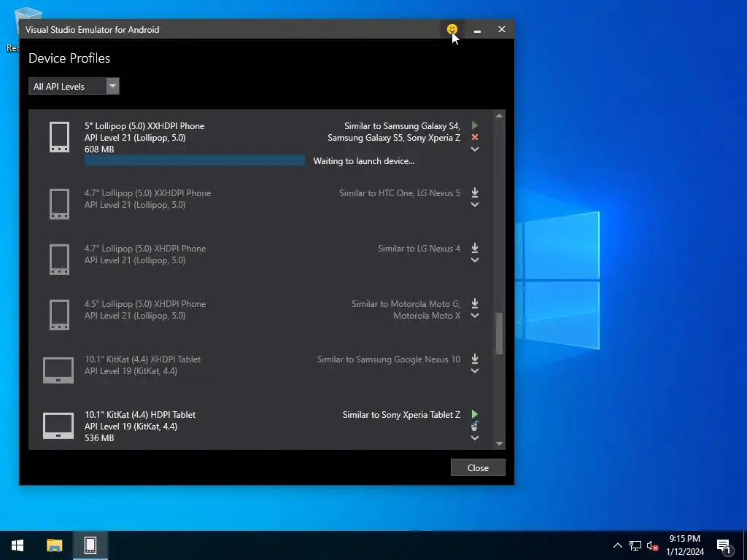Open the network icon in system tray
Screen dimensions: 747x560
(635, 545)
